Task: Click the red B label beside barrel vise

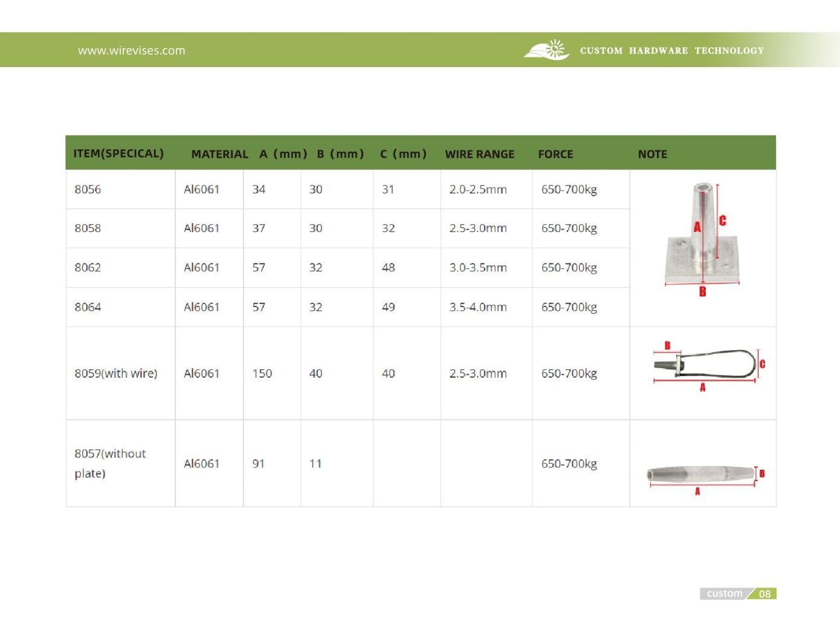Action: click(x=762, y=473)
